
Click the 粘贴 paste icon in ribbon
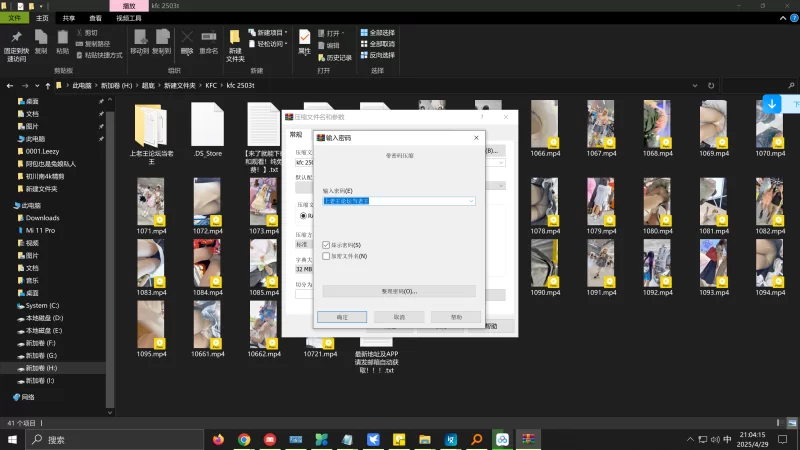[x=63, y=38]
